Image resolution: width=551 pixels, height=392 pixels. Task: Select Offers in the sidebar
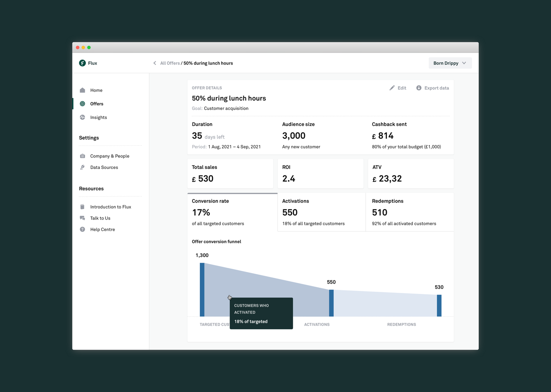(x=97, y=104)
